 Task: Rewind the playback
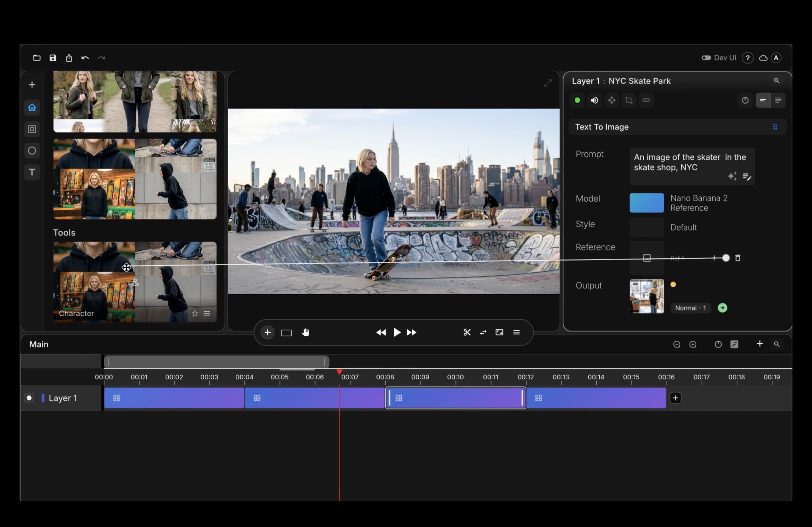(381, 332)
